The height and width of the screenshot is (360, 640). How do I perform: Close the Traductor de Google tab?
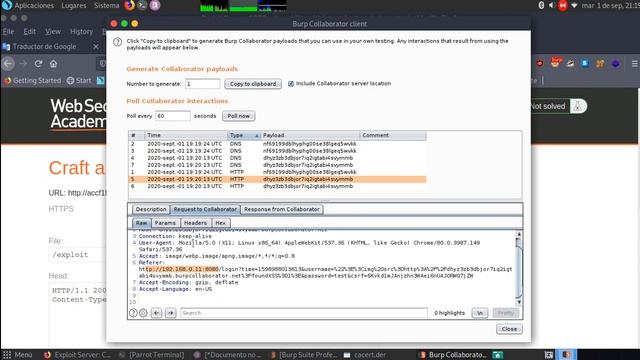[x=96, y=47]
